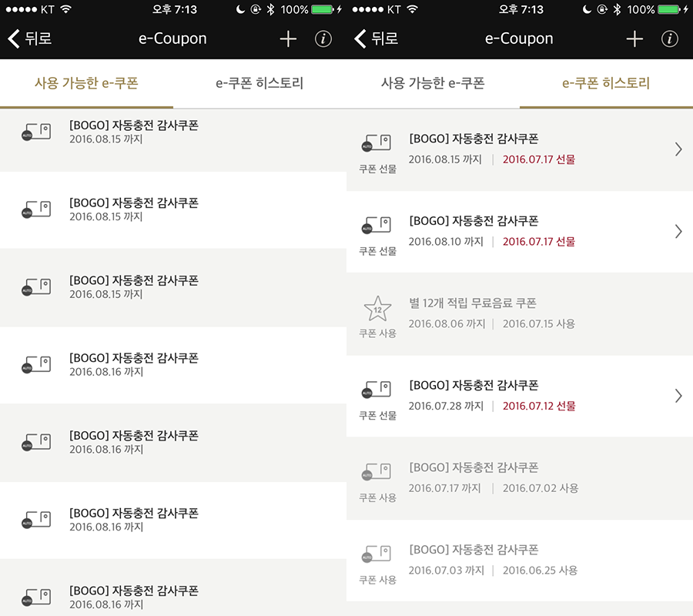Screen dimensions: 693x616
Task: Select 사용 가능한 e-쿠폰 tab on right screen
Action: (x=433, y=83)
